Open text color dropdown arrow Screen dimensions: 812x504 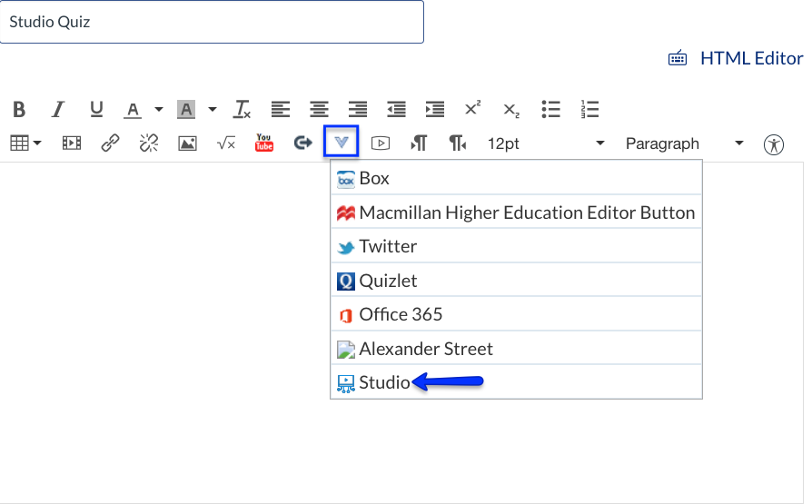pos(158,109)
